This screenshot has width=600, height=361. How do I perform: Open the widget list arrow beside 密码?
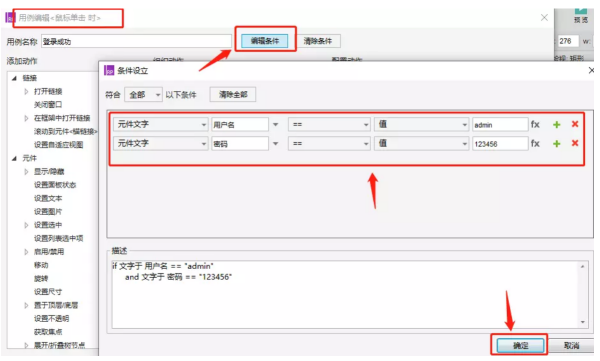coord(276,144)
